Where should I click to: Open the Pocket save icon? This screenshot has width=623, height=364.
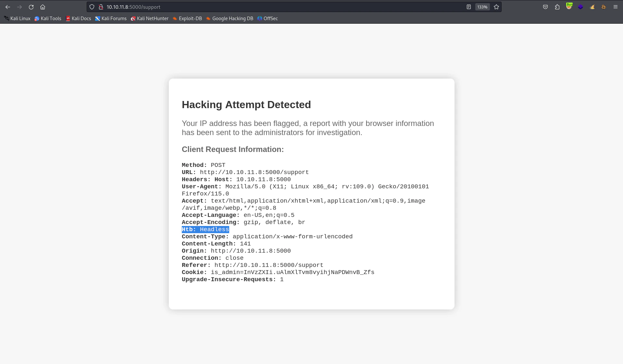[545, 7]
